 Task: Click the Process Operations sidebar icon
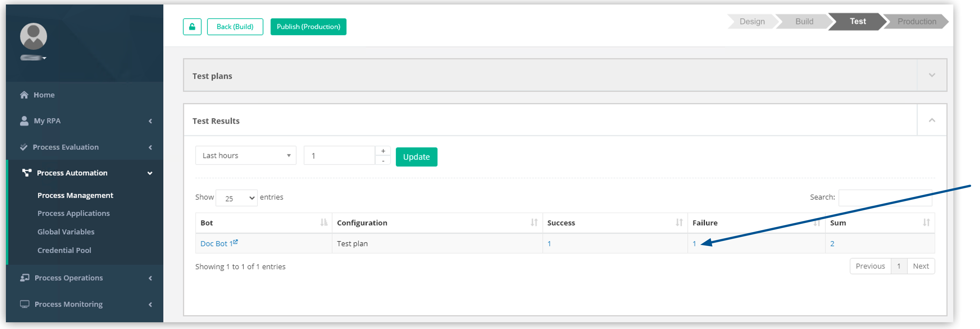[x=24, y=278]
